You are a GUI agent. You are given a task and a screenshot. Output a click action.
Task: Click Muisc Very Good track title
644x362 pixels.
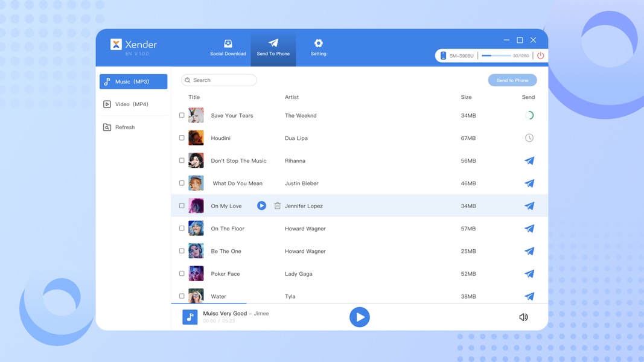225,313
